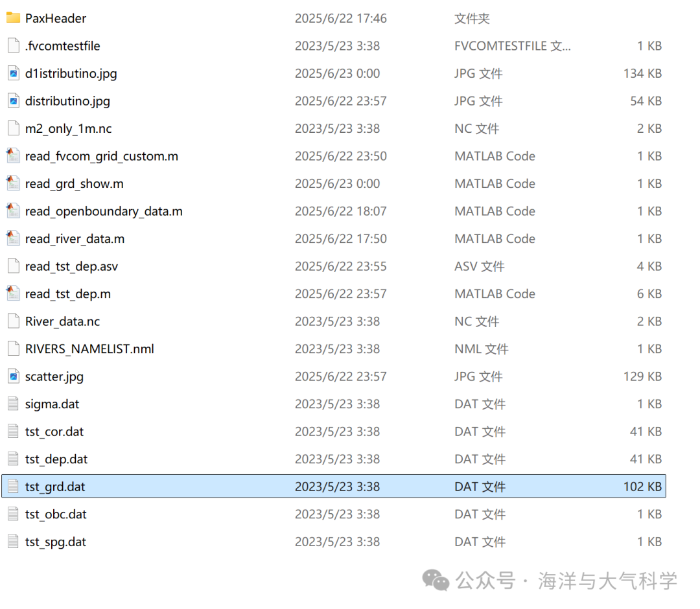The width and height of the screenshot is (700, 609).
Task: Click the tst_obc.dat file name
Action: point(56,514)
